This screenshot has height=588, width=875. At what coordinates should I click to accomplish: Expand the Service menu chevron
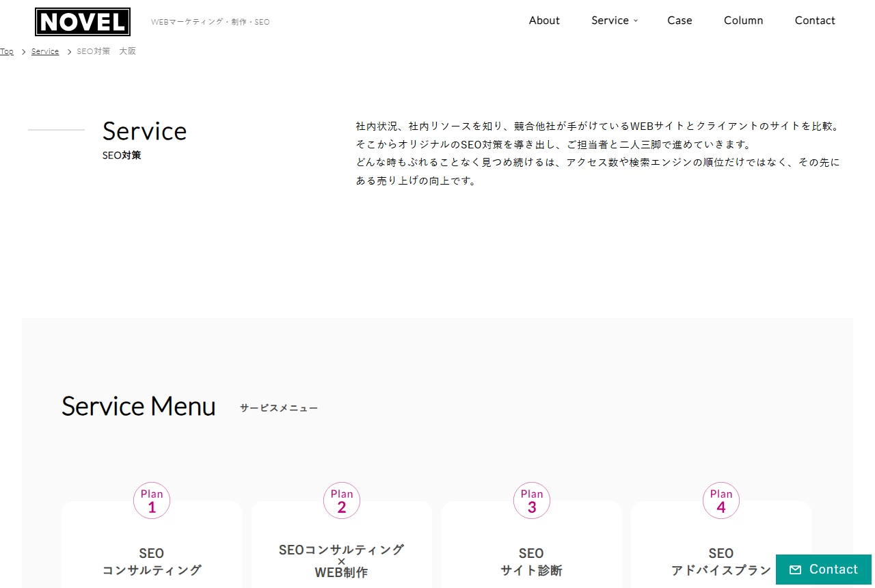click(x=636, y=21)
